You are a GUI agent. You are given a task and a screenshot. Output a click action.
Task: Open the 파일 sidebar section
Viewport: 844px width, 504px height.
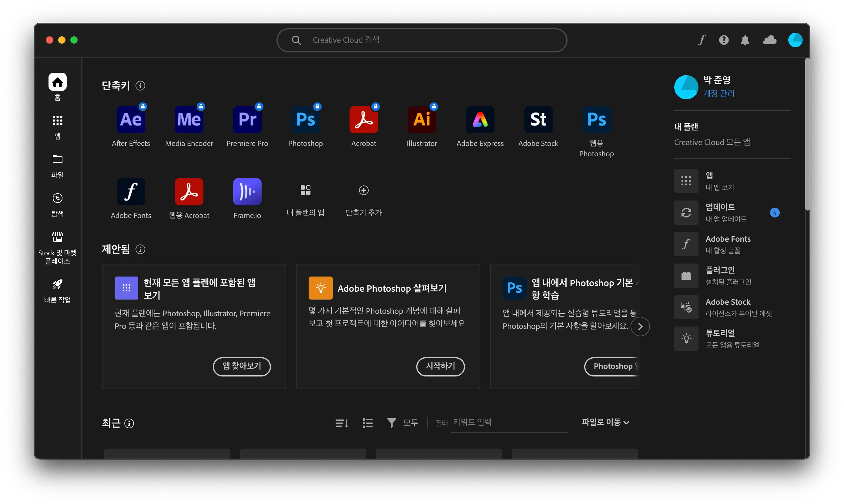click(57, 166)
